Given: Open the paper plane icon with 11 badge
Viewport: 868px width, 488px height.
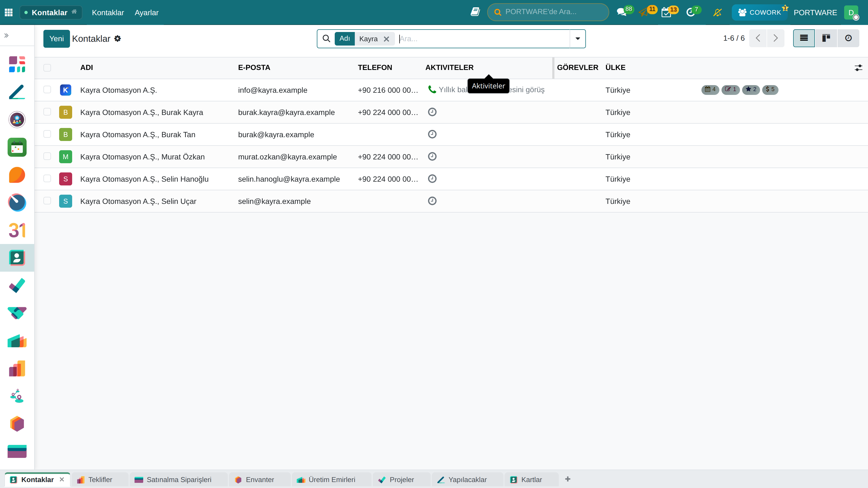Looking at the screenshot, I should pyautogui.click(x=644, y=12).
